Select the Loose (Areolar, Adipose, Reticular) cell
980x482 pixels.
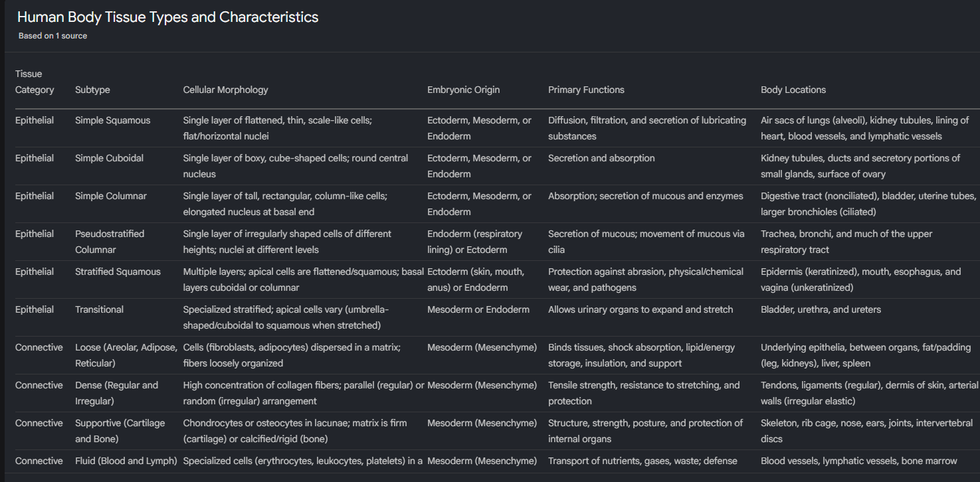click(126, 355)
